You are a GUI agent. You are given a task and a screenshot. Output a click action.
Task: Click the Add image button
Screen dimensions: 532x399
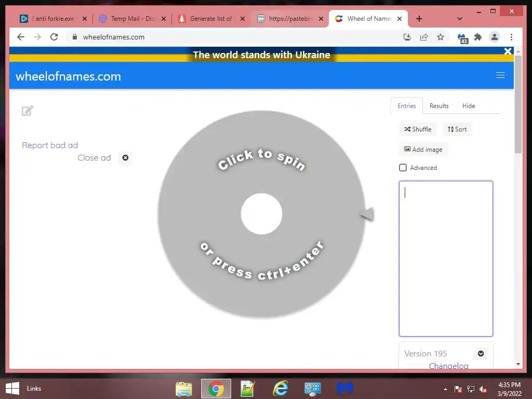[423, 149]
